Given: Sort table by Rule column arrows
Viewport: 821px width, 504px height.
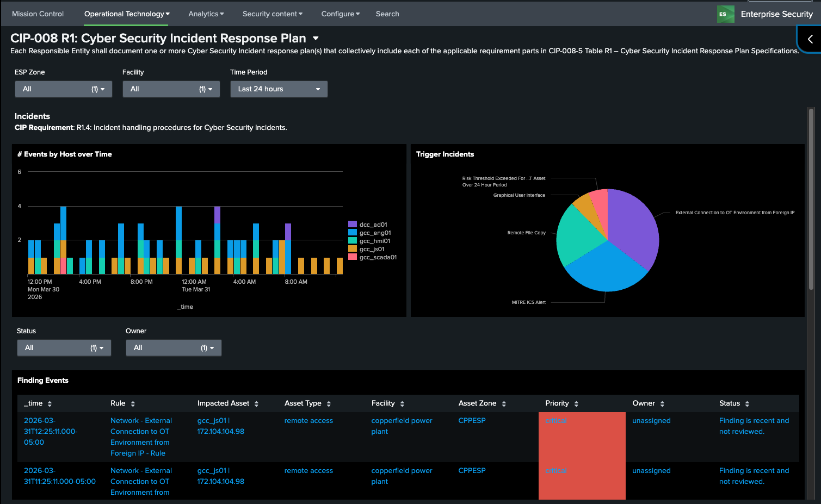Looking at the screenshot, I should [133, 404].
